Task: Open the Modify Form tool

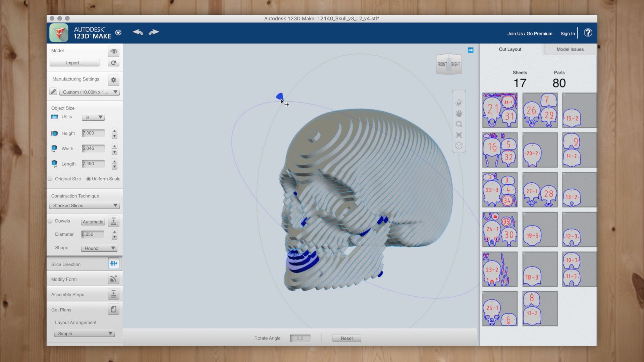Action: tap(114, 279)
